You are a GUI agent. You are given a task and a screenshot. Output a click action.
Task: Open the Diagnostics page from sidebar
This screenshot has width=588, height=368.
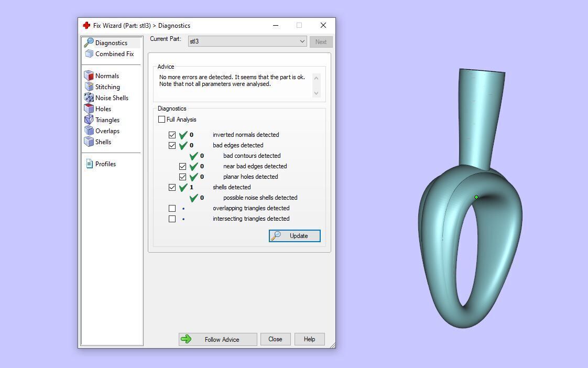point(112,43)
